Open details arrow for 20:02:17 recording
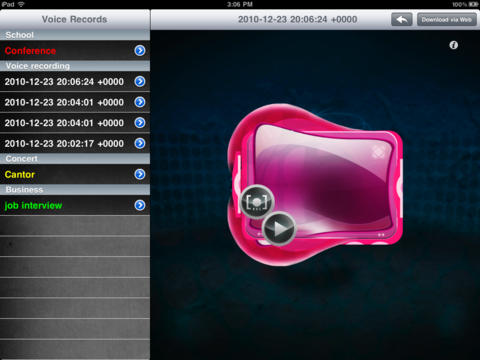 click(140, 143)
